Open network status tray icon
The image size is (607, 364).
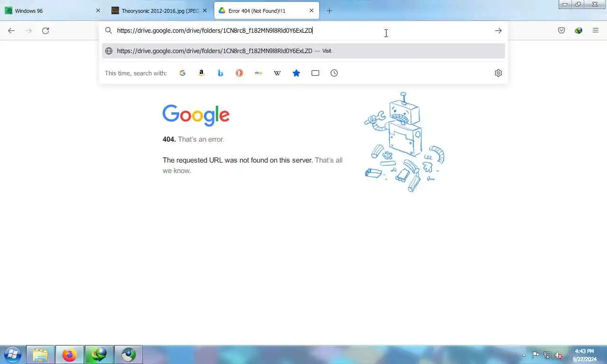547,355
